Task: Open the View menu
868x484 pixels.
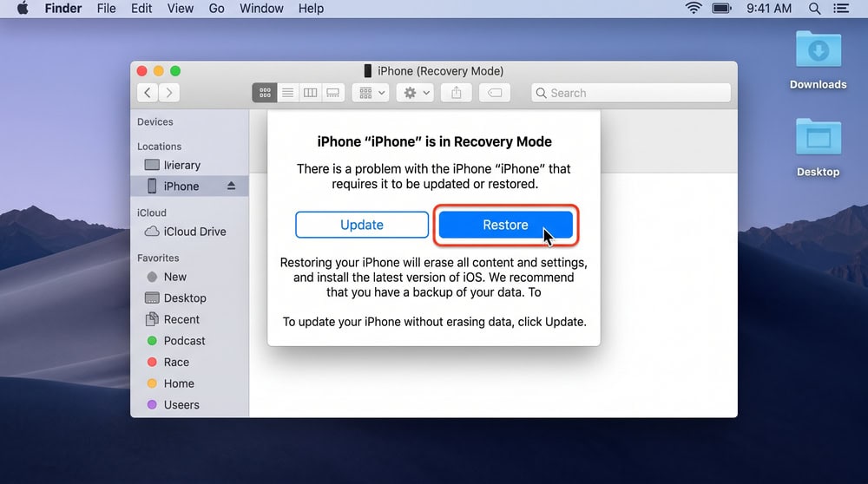Action: tap(181, 9)
